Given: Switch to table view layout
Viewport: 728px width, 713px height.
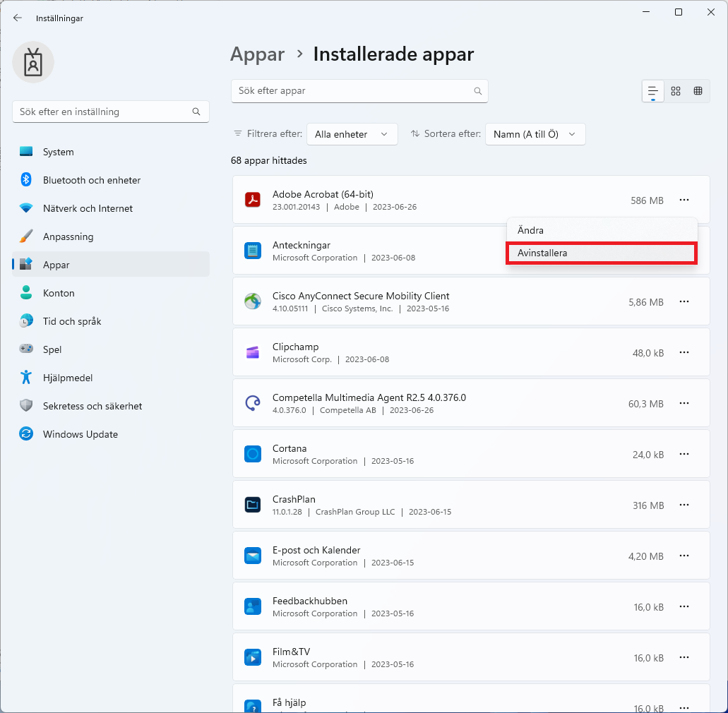Looking at the screenshot, I should coord(698,91).
